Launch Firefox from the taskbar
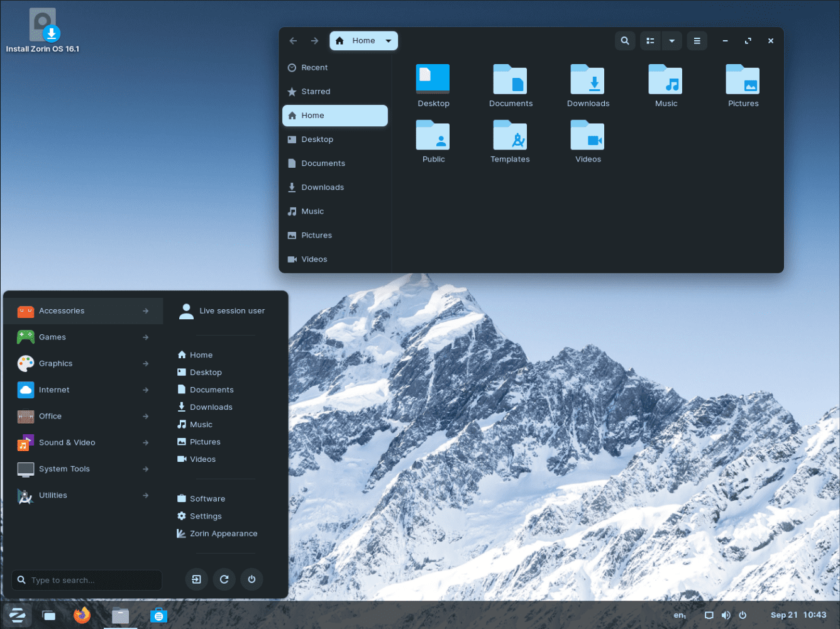The height and width of the screenshot is (629, 840). (82, 615)
